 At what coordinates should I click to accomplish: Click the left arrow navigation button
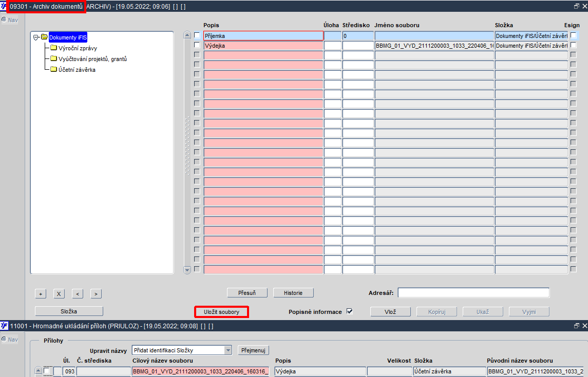(77, 294)
